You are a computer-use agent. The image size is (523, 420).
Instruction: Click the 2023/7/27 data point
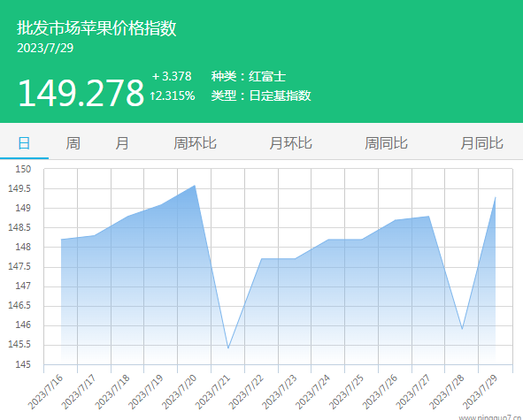click(x=428, y=216)
